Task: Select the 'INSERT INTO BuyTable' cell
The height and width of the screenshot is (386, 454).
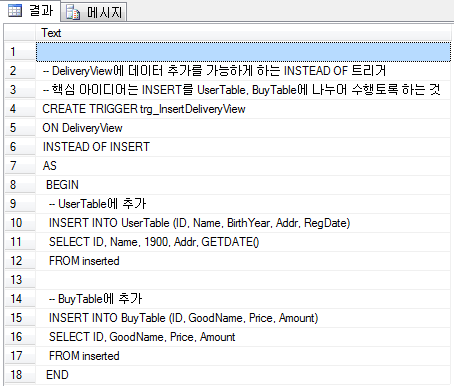Action: pos(243,318)
